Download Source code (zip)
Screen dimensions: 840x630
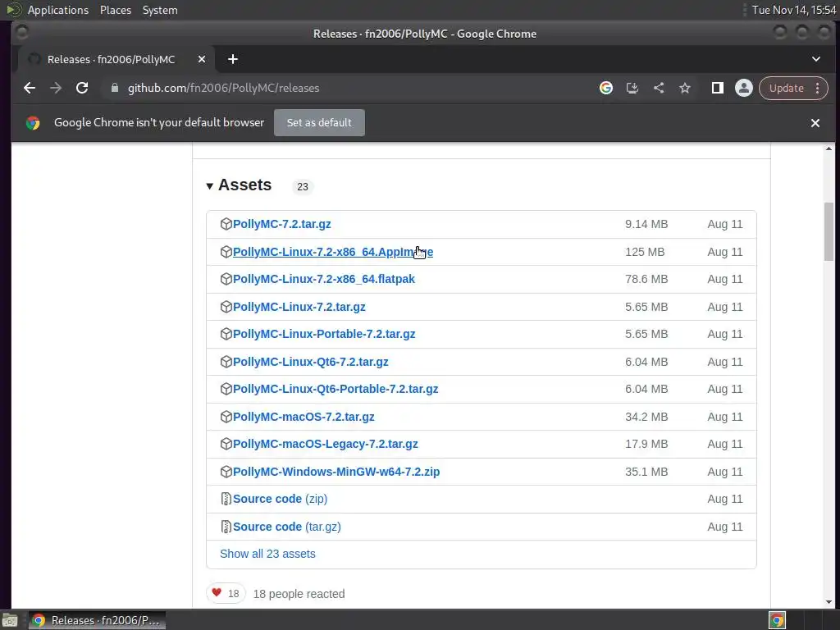click(281, 500)
